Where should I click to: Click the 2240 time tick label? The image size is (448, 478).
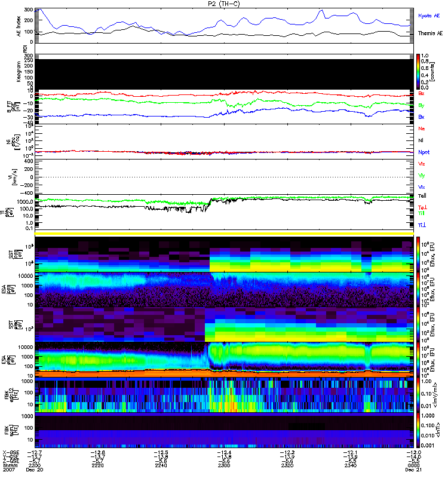pos(161,465)
